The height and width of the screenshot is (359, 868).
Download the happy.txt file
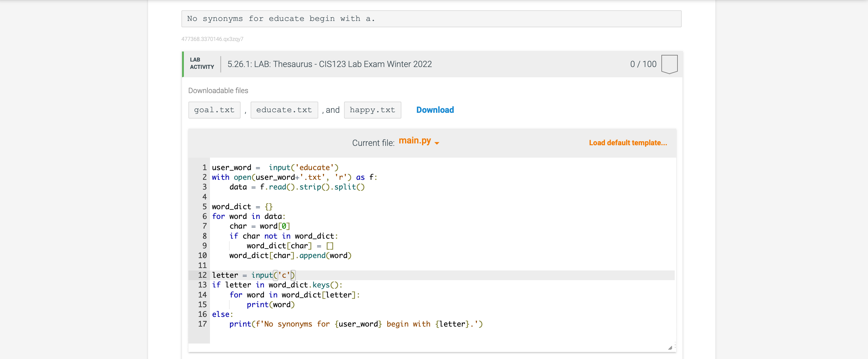pyautogui.click(x=372, y=110)
